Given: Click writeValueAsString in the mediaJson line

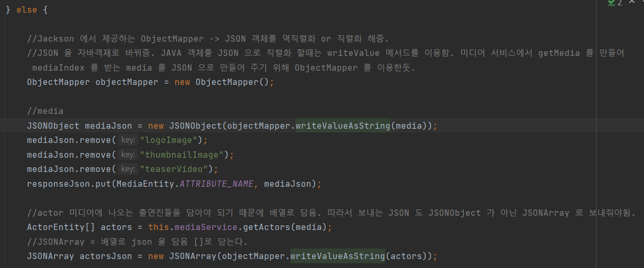Looking at the screenshot, I should pos(343,126).
